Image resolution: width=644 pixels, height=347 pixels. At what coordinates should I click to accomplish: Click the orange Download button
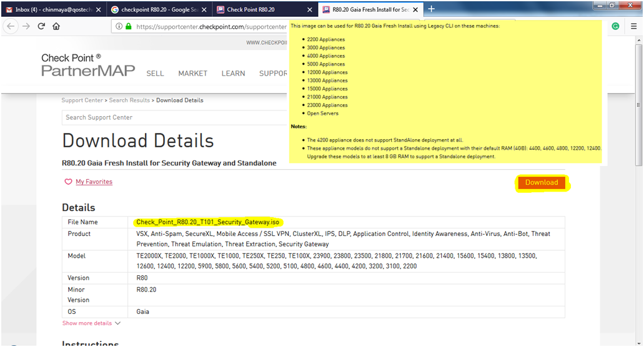[542, 182]
